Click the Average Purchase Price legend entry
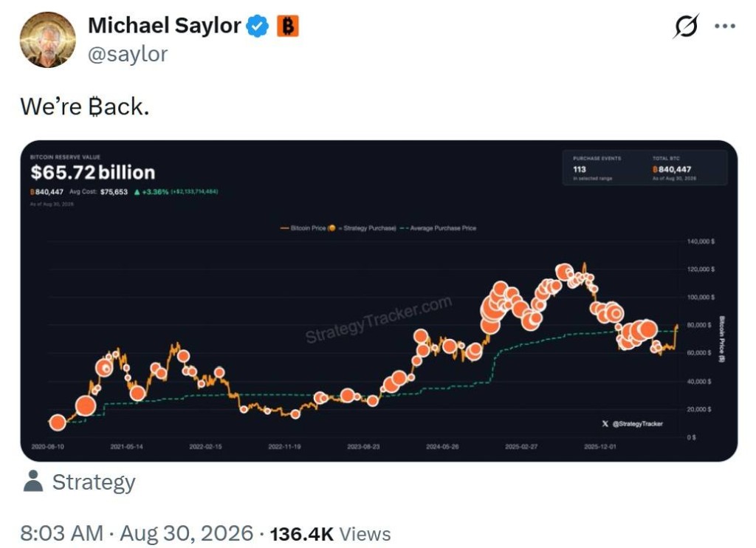This screenshot has width=756, height=548. (438, 228)
